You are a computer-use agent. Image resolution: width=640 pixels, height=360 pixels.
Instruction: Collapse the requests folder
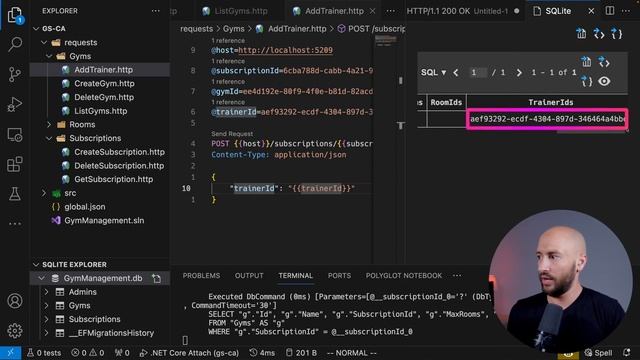tap(44, 42)
